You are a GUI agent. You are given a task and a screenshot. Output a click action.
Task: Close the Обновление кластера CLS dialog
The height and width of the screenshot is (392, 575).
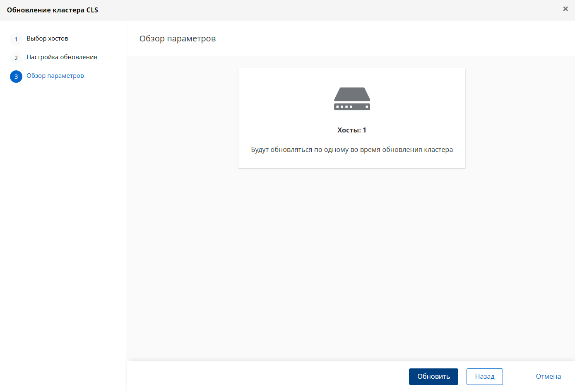tap(565, 9)
